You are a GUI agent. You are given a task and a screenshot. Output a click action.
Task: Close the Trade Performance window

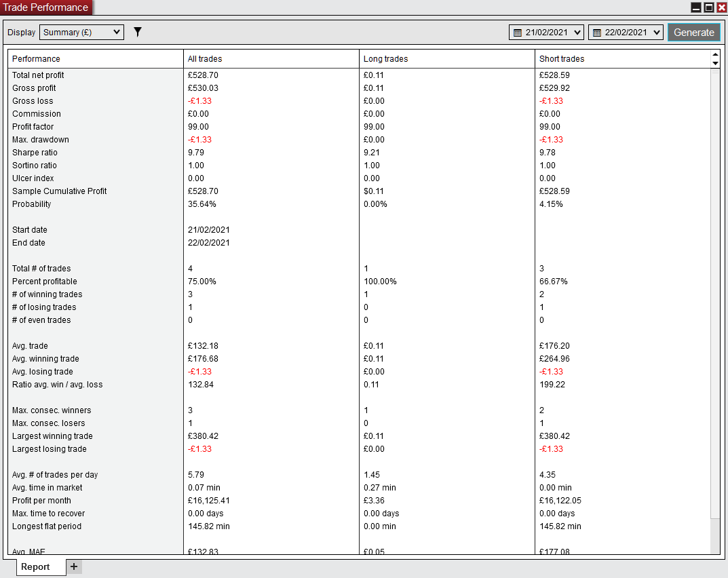[x=721, y=7]
